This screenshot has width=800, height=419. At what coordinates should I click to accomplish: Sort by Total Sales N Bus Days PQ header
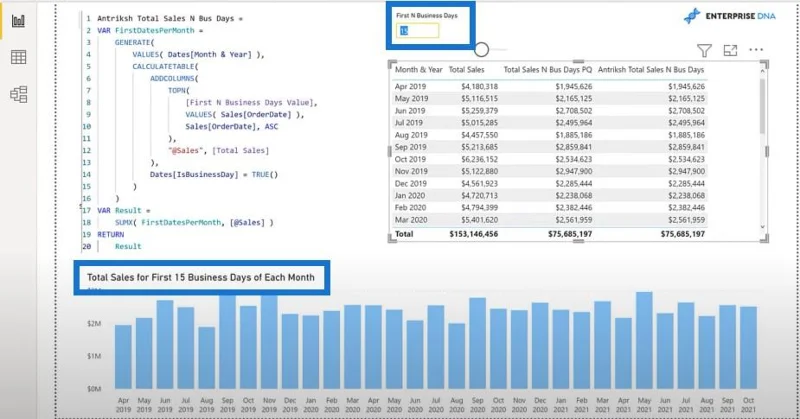point(547,69)
